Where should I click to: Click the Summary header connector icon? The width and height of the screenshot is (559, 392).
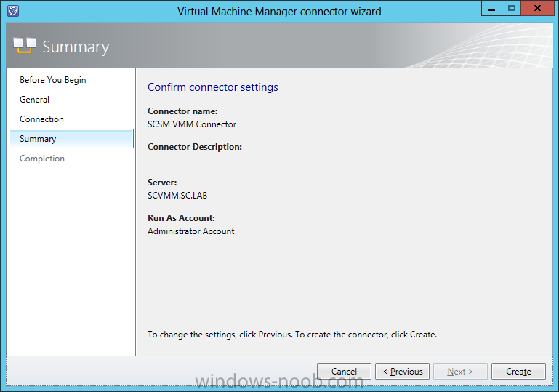(25, 45)
